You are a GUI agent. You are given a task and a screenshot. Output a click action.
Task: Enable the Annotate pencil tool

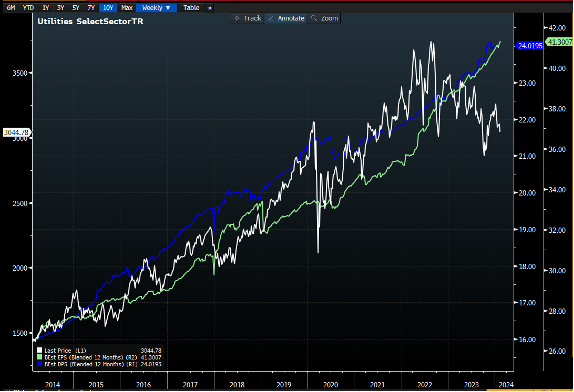[x=286, y=18]
